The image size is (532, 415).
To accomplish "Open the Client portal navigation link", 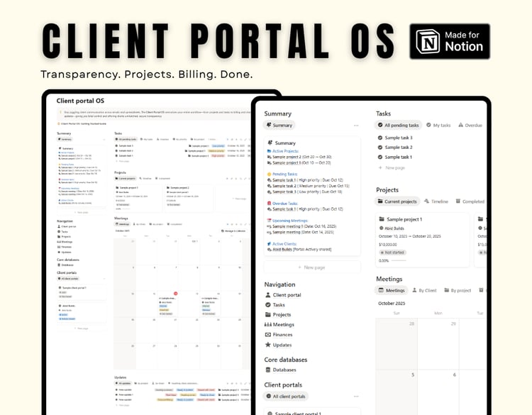I will pos(287,295).
